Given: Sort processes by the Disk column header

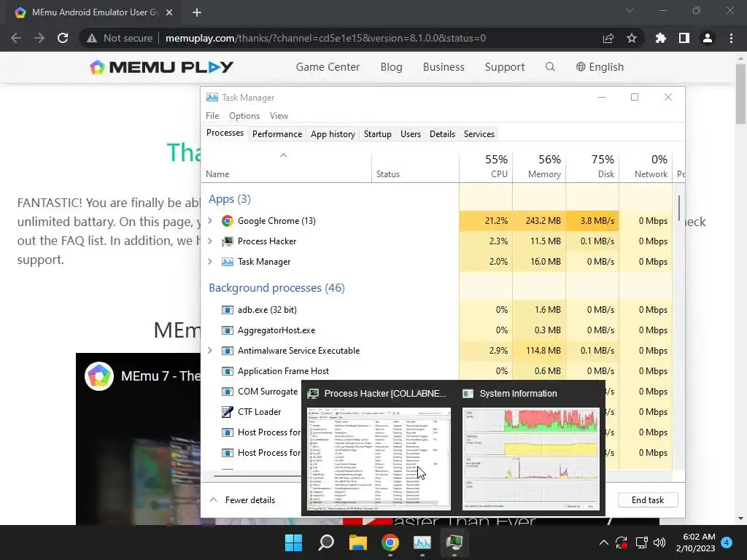Looking at the screenshot, I should point(592,166).
